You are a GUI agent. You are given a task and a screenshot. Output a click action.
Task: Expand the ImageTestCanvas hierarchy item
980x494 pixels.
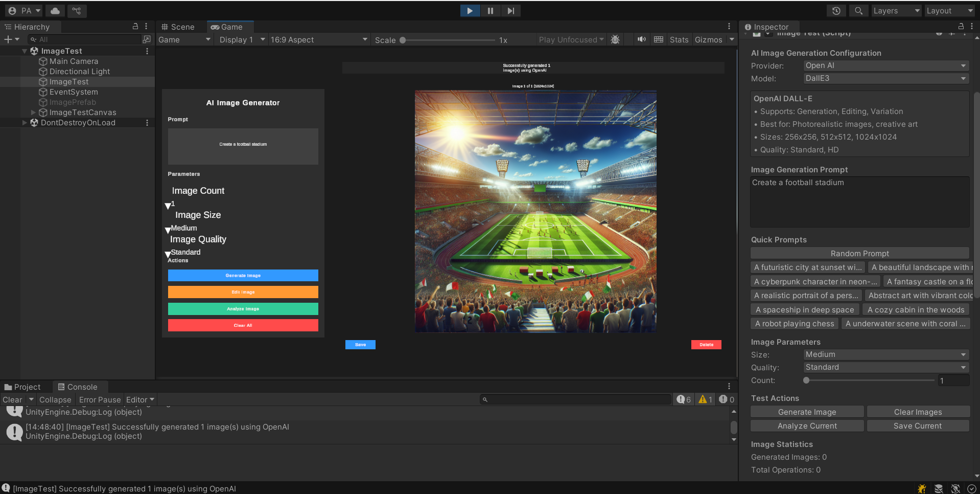click(33, 113)
